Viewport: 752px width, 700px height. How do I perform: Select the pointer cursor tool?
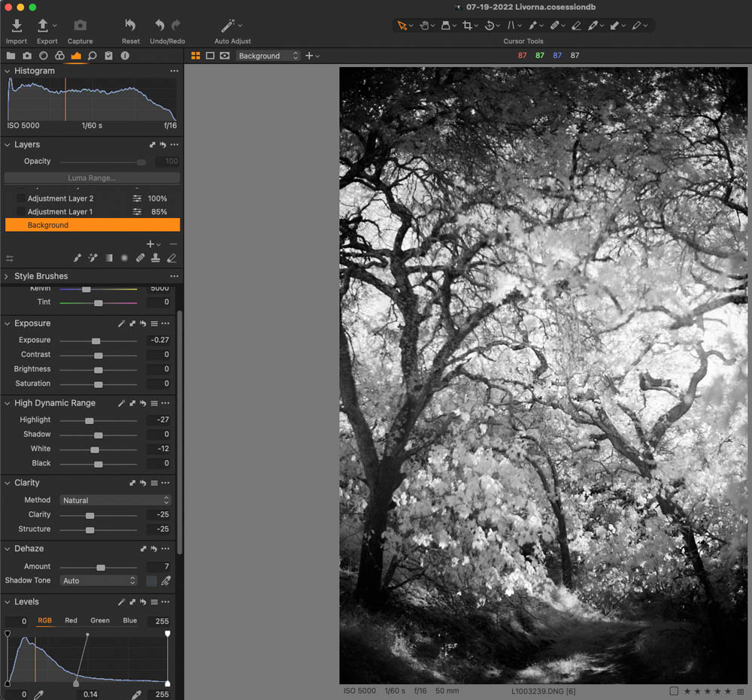[x=402, y=26]
